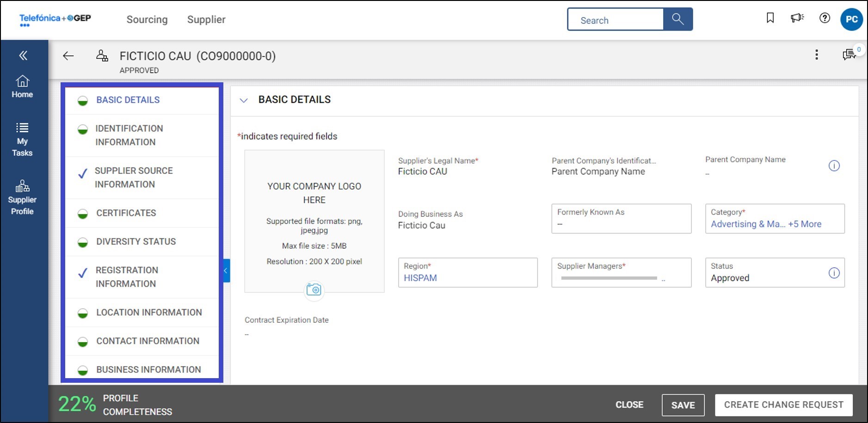Select Certificates section in profile list
The width and height of the screenshot is (868, 423).
pyautogui.click(x=126, y=213)
